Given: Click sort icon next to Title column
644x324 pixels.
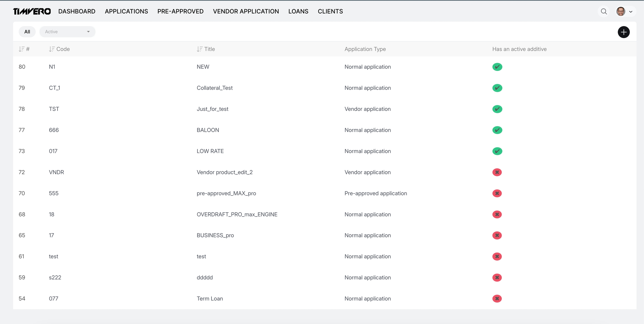Looking at the screenshot, I should [200, 49].
